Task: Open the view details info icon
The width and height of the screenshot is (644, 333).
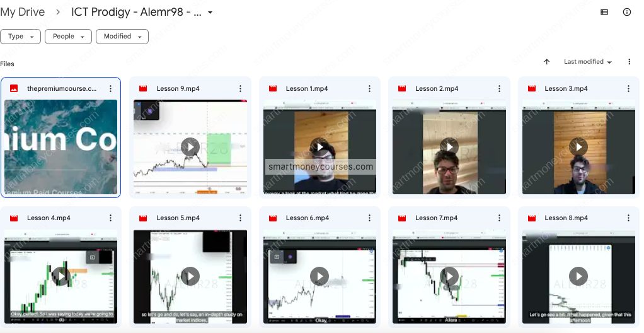Action: pyautogui.click(x=626, y=12)
